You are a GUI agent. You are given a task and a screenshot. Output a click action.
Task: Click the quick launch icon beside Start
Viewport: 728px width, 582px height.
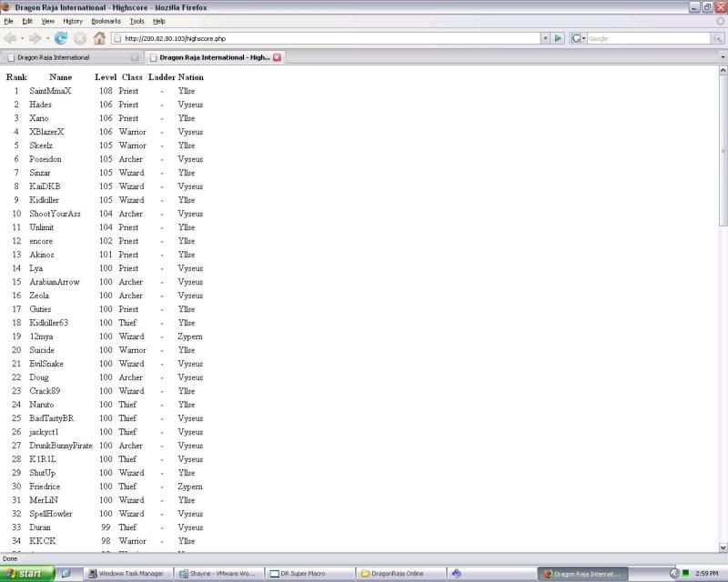(66, 574)
